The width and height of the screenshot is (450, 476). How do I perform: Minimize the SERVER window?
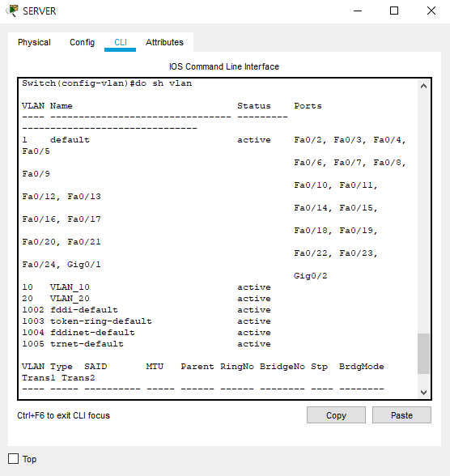click(358, 11)
